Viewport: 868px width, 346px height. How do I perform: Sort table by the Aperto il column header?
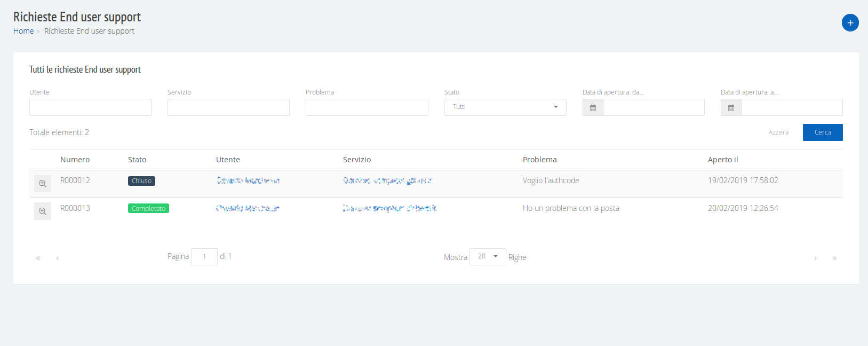(x=723, y=160)
